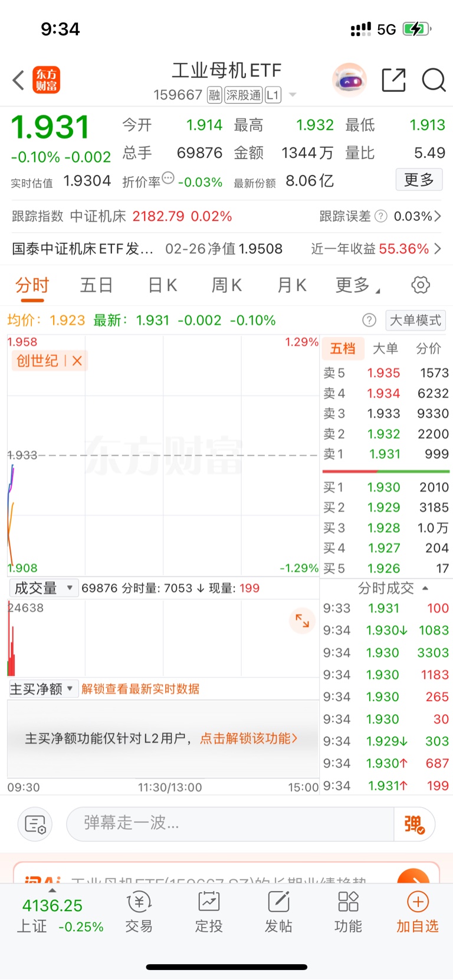Select the 五档 order book tab
453x980 pixels.
(343, 348)
